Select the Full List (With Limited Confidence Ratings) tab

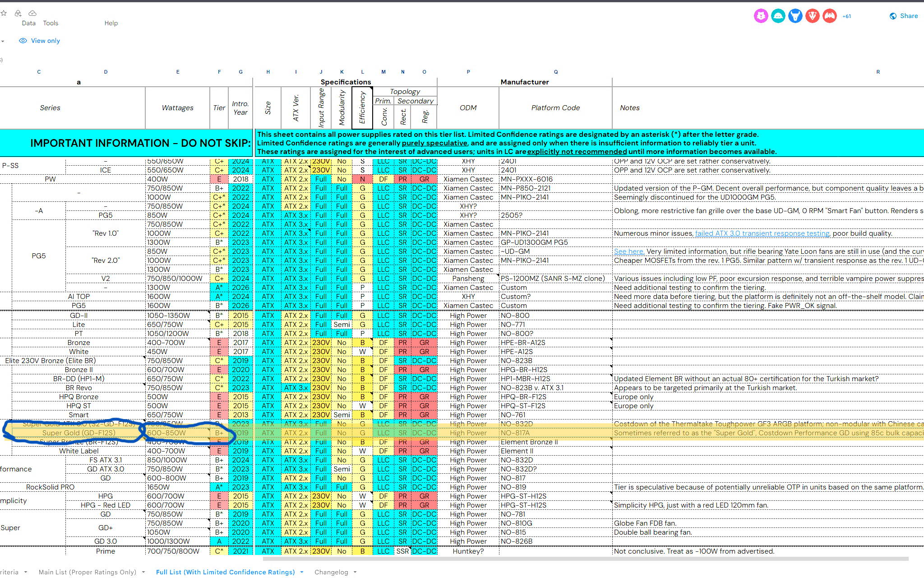[x=226, y=572]
